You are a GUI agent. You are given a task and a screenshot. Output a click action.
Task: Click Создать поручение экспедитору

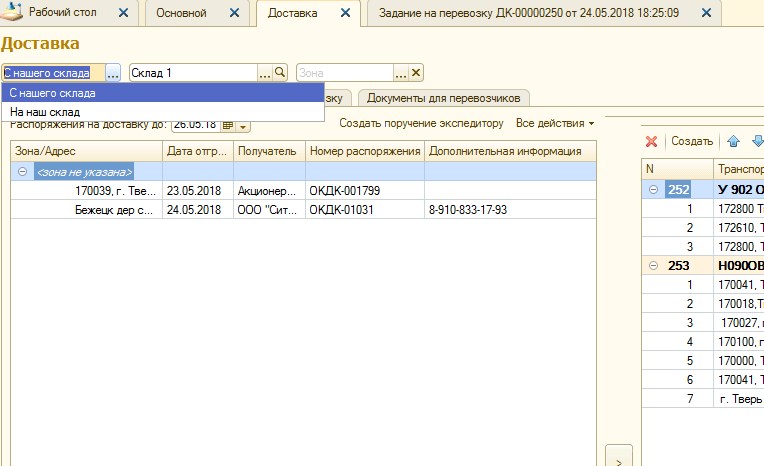[x=421, y=123]
